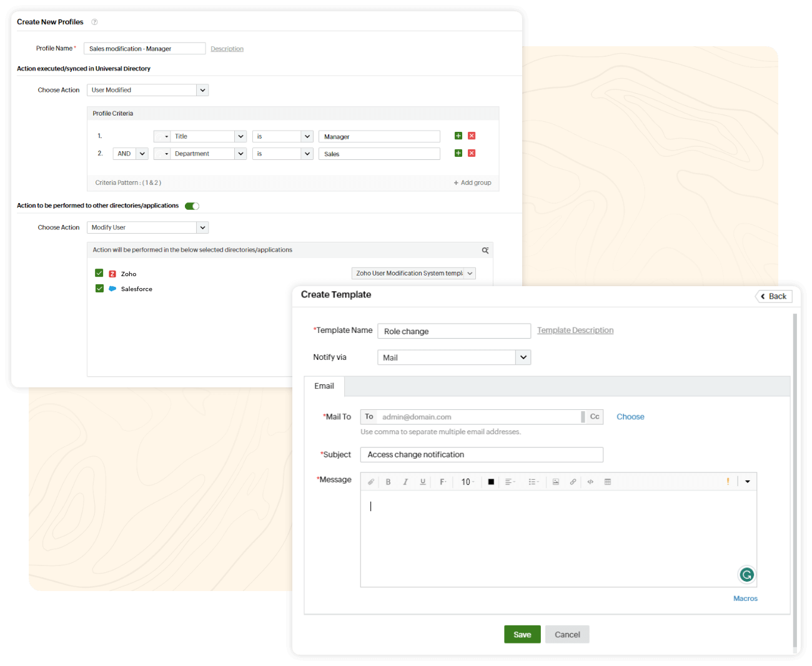The image size is (812, 666).
Task: Open the Choose Action dropdown showing User Modified
Action: pos(202,89)
